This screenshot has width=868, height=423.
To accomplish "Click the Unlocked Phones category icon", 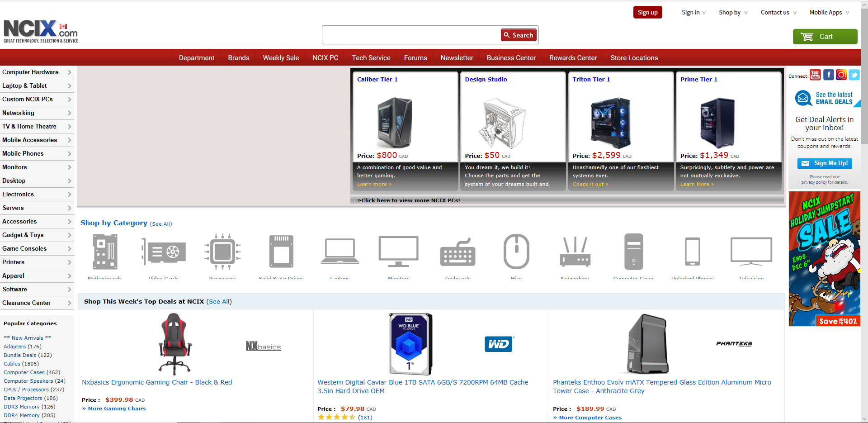I will point(693,252).
